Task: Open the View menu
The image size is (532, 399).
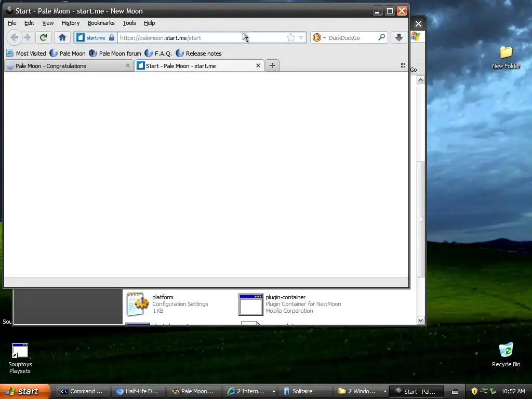Action: tap(48, 23)
